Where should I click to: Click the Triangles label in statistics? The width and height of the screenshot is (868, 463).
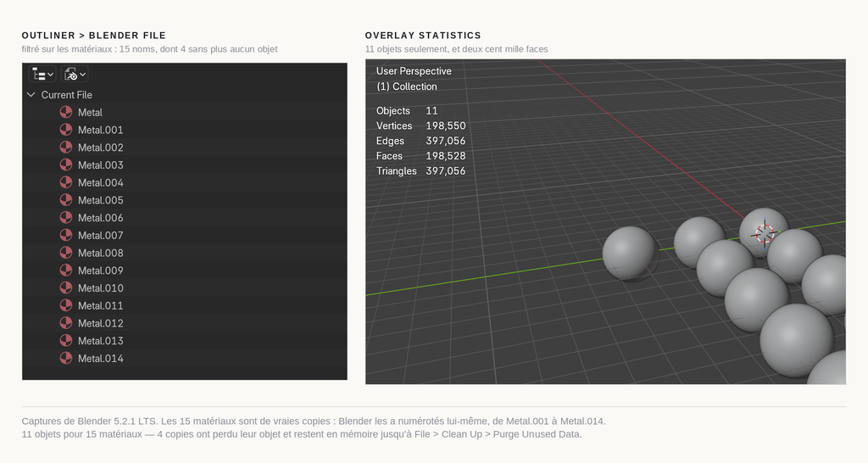click(397, 170)
